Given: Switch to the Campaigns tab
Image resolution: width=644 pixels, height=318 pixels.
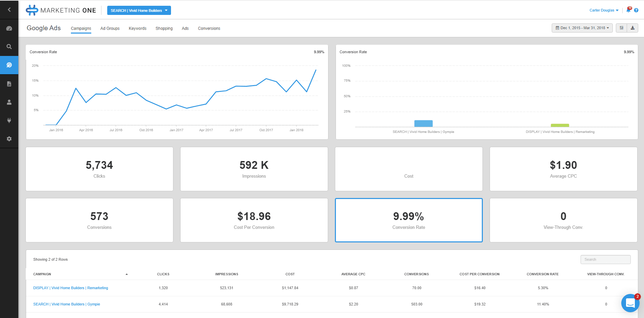Looking at the screenshot, I should click(x=81, y=28).
